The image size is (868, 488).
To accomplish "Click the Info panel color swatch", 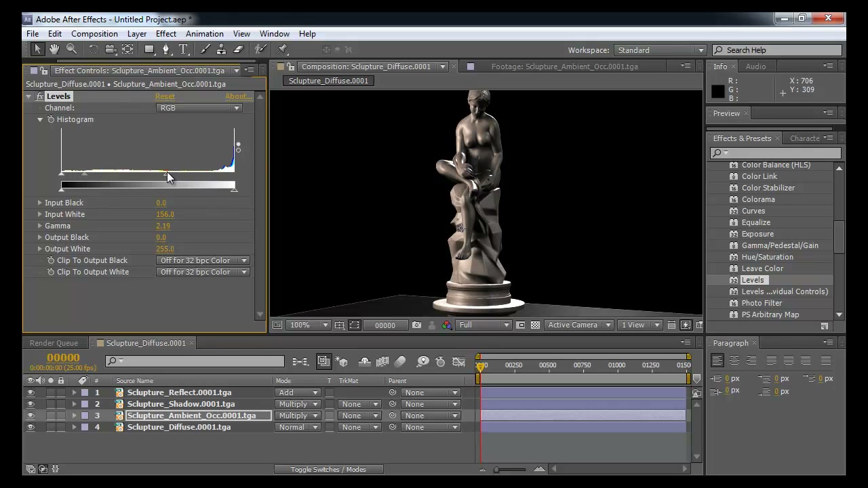I will pyautogui.click(x=718, y=91).
